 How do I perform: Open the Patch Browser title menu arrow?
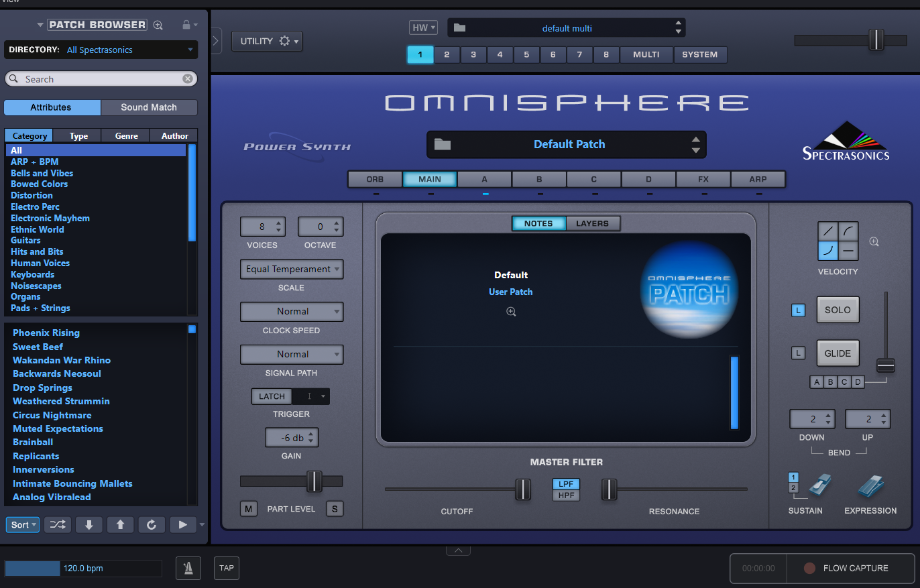pyautogui.click(x=40, y=25)
